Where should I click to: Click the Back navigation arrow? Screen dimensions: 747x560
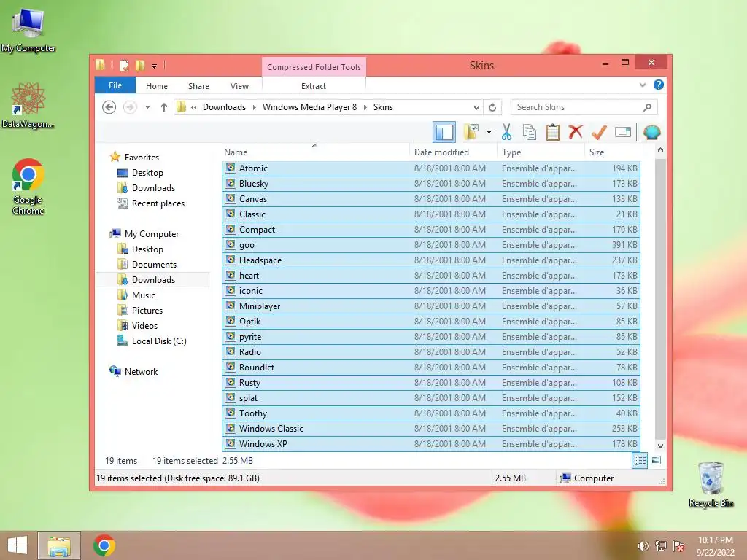coord(109,107)
